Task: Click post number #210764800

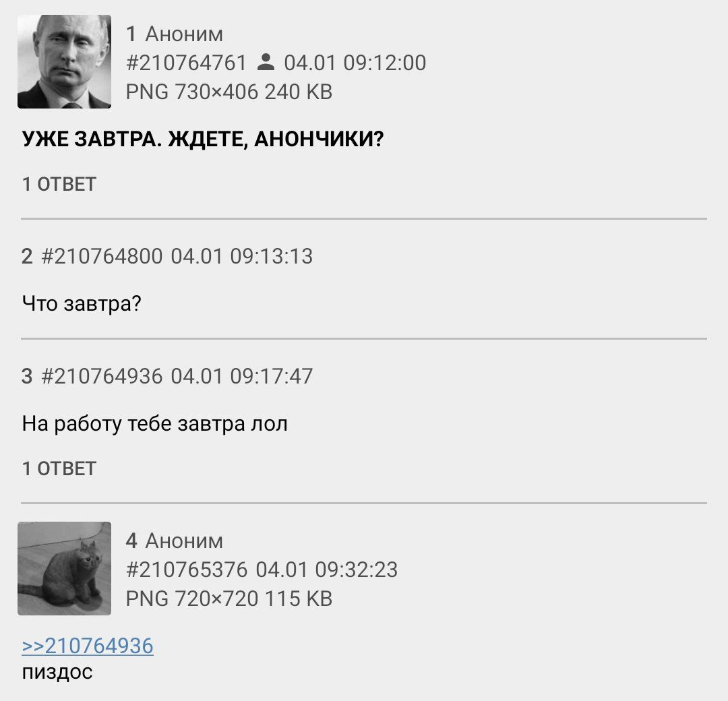Action: point(102,256)
